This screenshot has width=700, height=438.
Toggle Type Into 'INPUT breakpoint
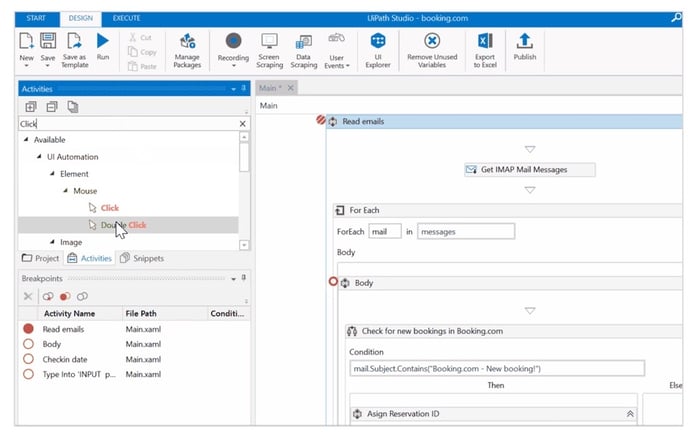[x=28, y=374]
